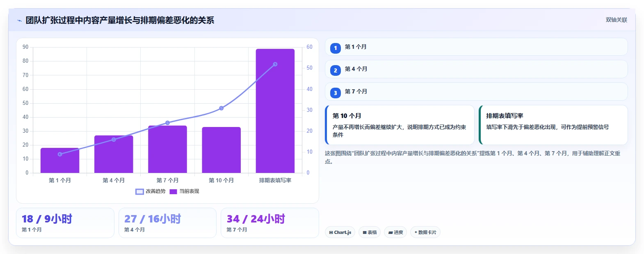Click the icon inside the Chart.js tag

click(x=331, y=232)
